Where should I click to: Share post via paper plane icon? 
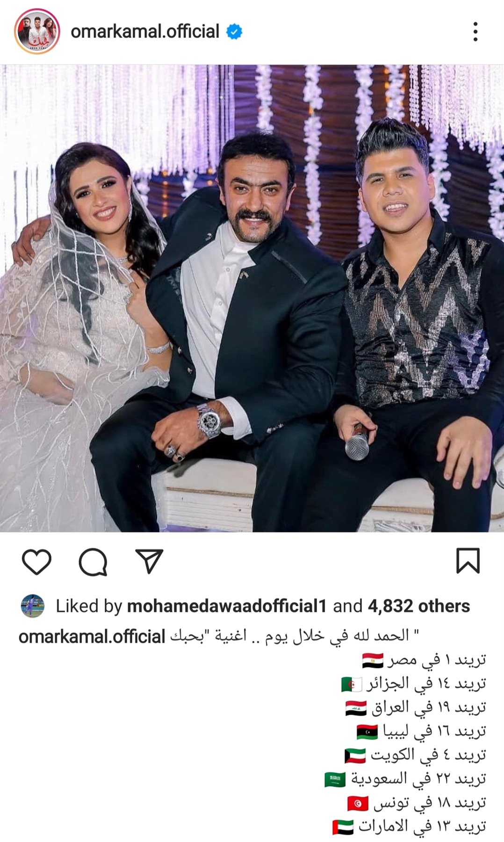[149, 561]
